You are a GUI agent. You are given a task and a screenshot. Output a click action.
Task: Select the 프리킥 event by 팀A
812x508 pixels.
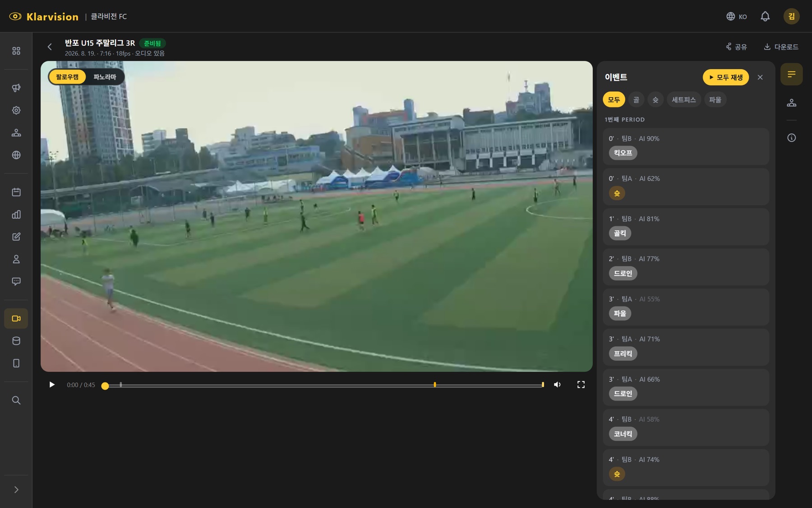[686, 347]
